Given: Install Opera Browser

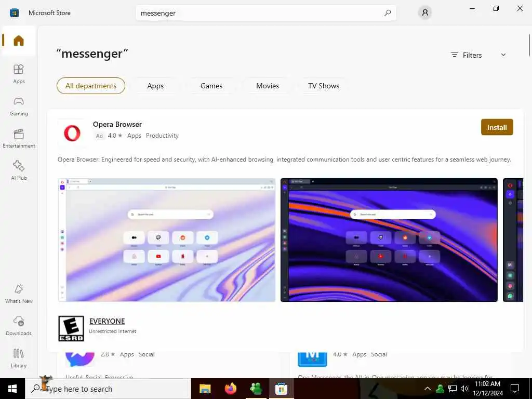Looking at the screenshot, I should point(497,127).
